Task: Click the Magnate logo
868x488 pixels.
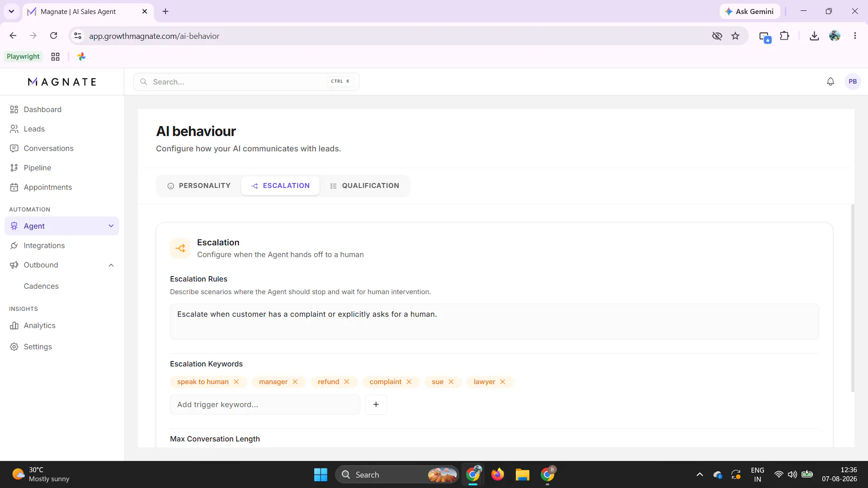Action: coord(62,82)
